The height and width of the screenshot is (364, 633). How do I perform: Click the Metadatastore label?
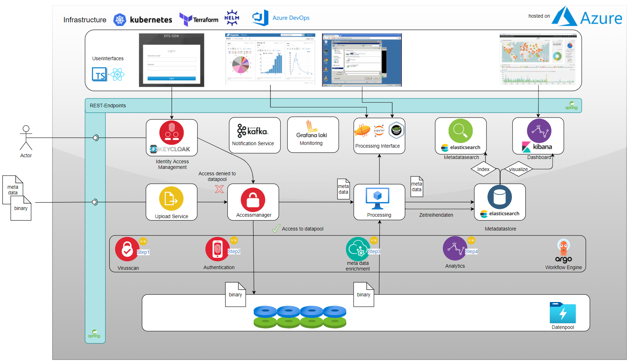501,229
